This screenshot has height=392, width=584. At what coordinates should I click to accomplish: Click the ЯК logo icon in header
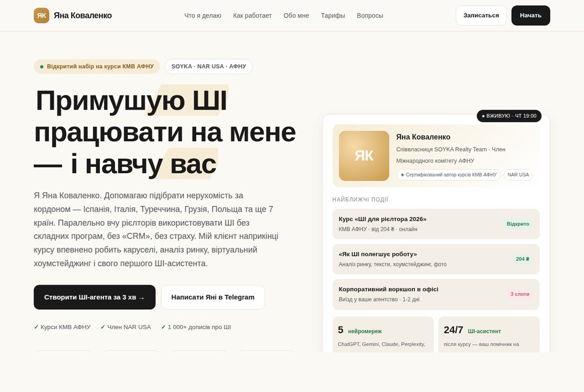(x=41, y=16)
